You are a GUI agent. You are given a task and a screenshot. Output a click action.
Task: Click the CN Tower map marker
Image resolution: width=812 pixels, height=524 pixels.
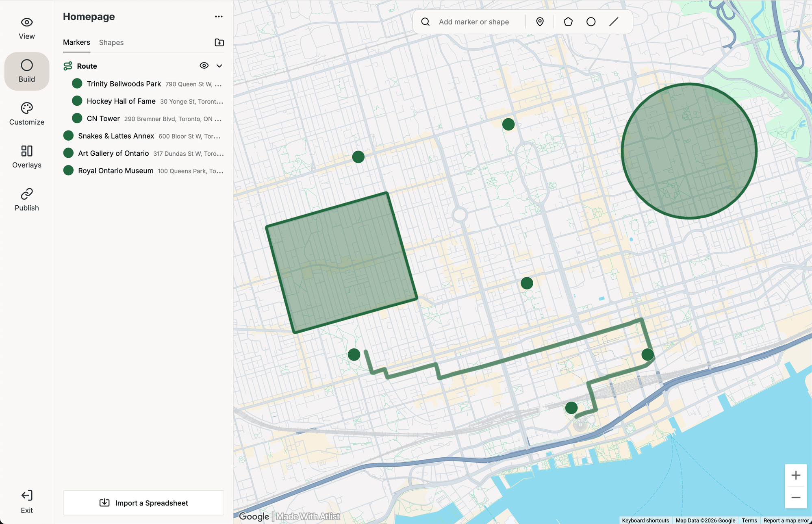coord(571,408)
